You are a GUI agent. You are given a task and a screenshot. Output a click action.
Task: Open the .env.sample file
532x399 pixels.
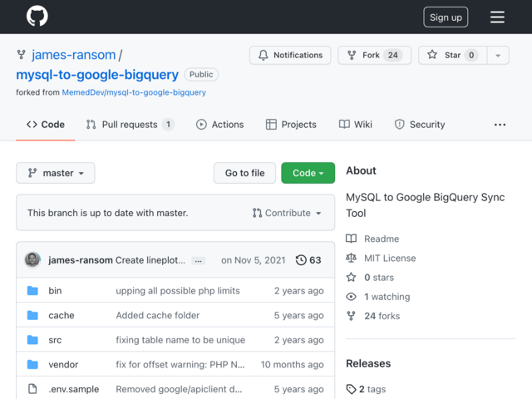[x=74, y=389]
